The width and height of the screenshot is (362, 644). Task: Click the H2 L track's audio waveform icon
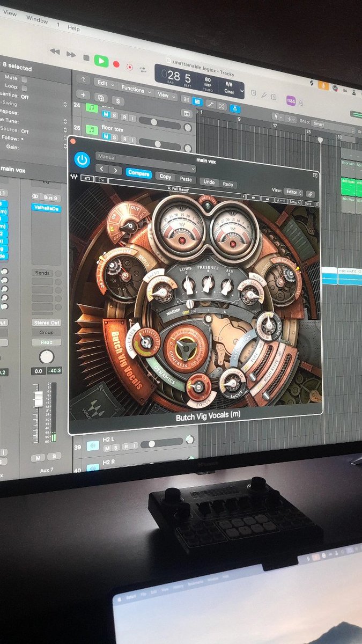93,445
